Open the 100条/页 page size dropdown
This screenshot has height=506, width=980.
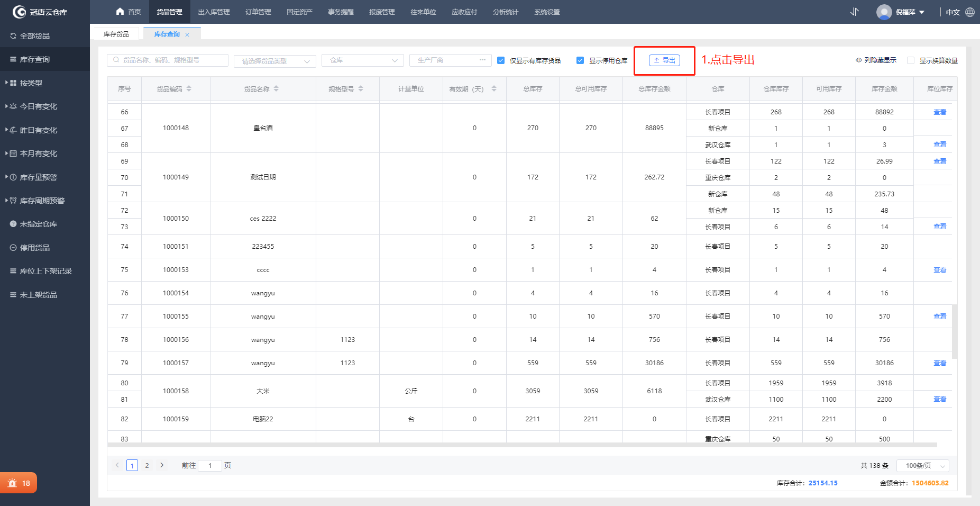(x=923, y=466)
